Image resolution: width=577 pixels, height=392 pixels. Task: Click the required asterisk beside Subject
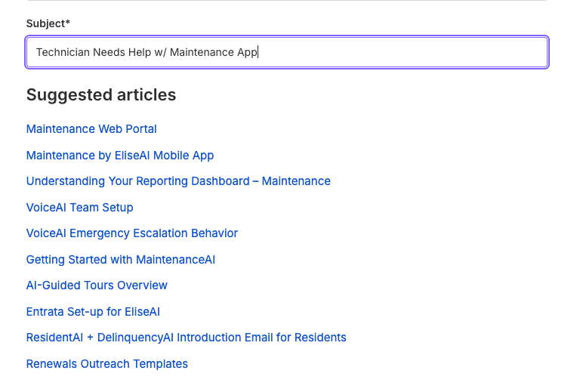68,22
